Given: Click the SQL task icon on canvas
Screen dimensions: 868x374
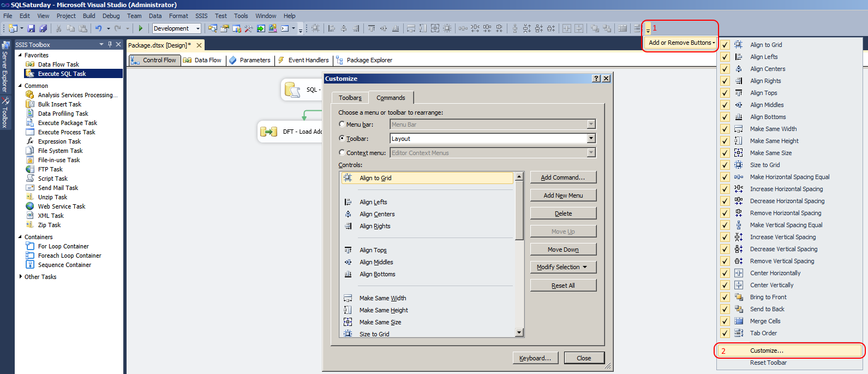Looking at the screenshot, I should pyautogui.click(x=292, y=90).
